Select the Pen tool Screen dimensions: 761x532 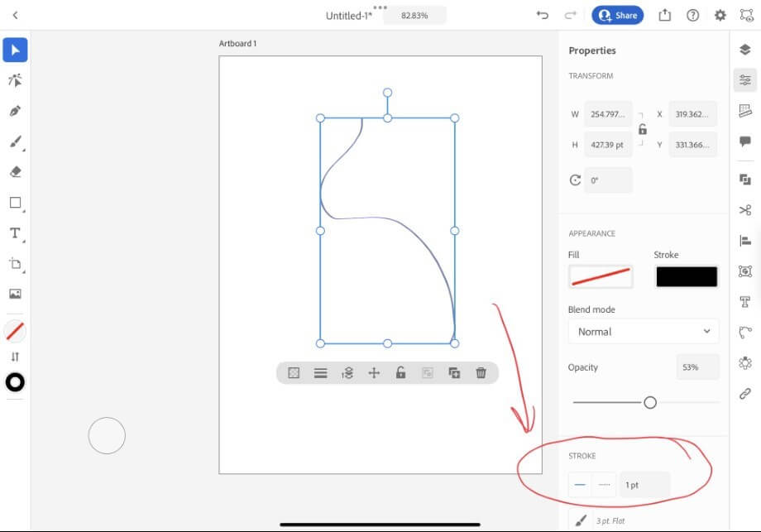[15, 111]
